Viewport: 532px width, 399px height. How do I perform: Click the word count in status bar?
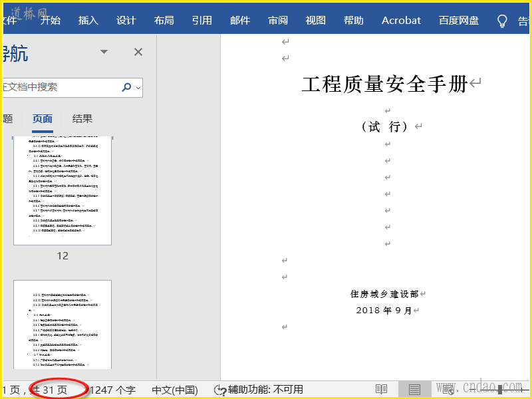[x=112, y=390]
